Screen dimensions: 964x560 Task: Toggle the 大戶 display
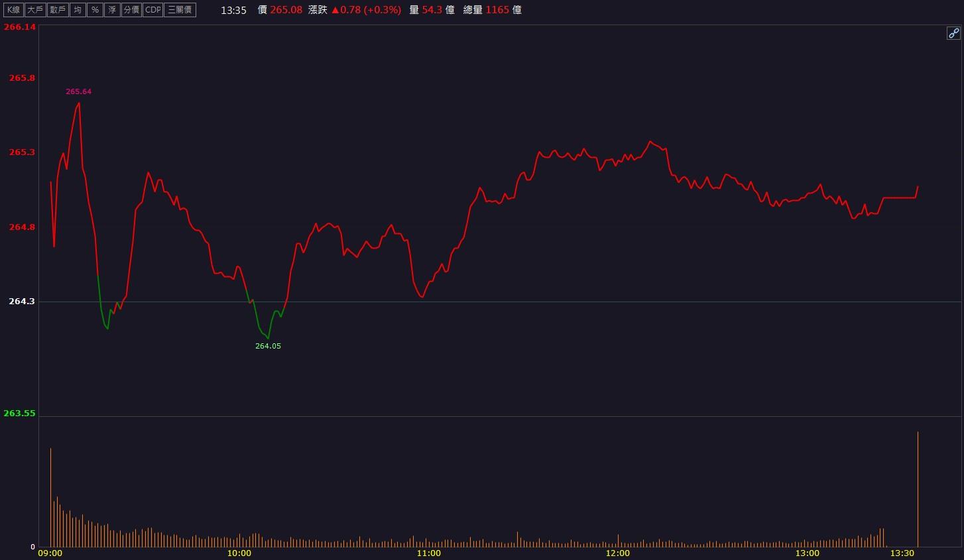(35, 10)
